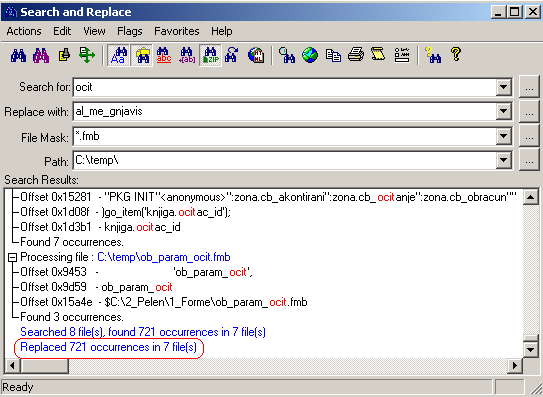Expand the File Mask dropdown list
This screenshot has width=543, height=397.
tap(504, 136)
